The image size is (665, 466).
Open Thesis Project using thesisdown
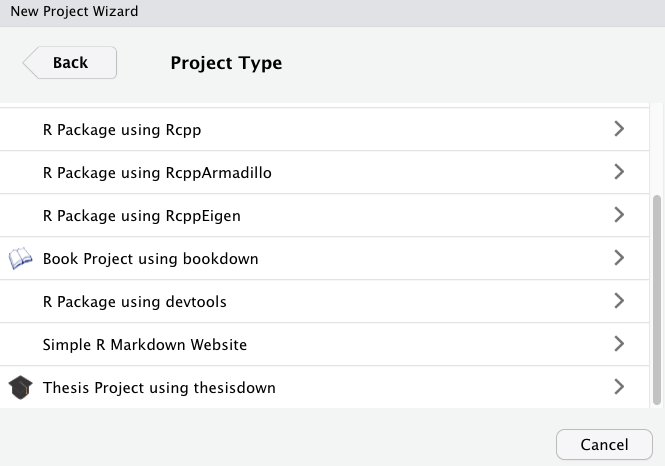point(159,387)
